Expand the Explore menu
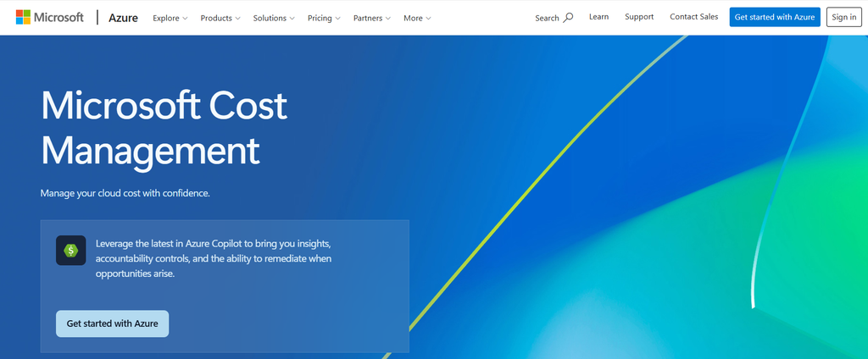The height and width of the screenshot is (359, 868). coord(170,18)
